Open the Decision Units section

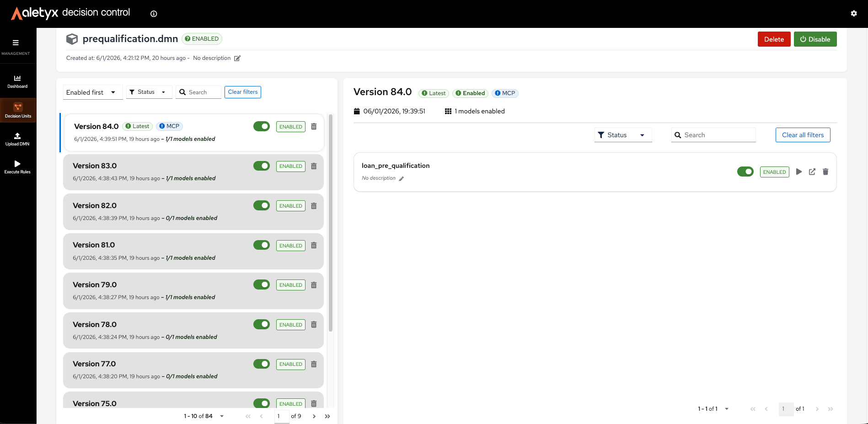(18, 110)
